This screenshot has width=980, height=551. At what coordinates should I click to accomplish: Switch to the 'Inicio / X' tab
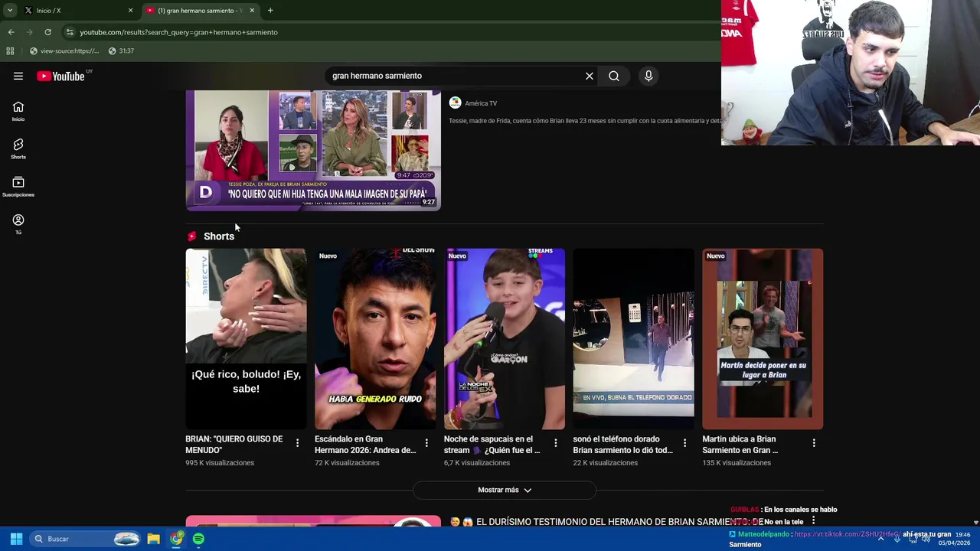point(77,11)
